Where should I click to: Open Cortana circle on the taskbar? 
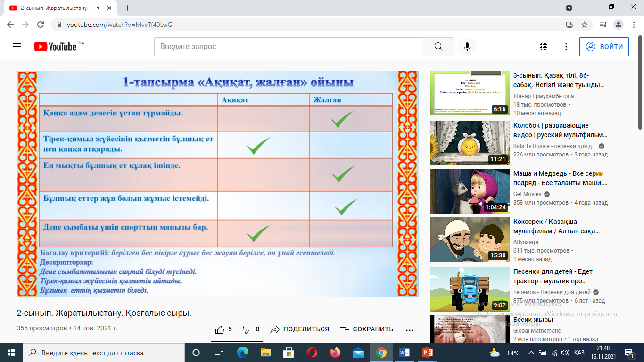point(196,353)
